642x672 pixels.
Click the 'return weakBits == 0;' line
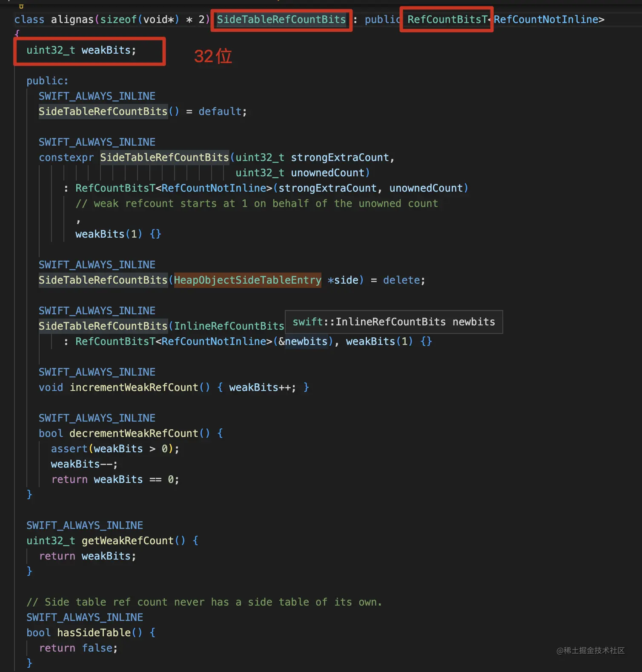[x=115, y=480]
